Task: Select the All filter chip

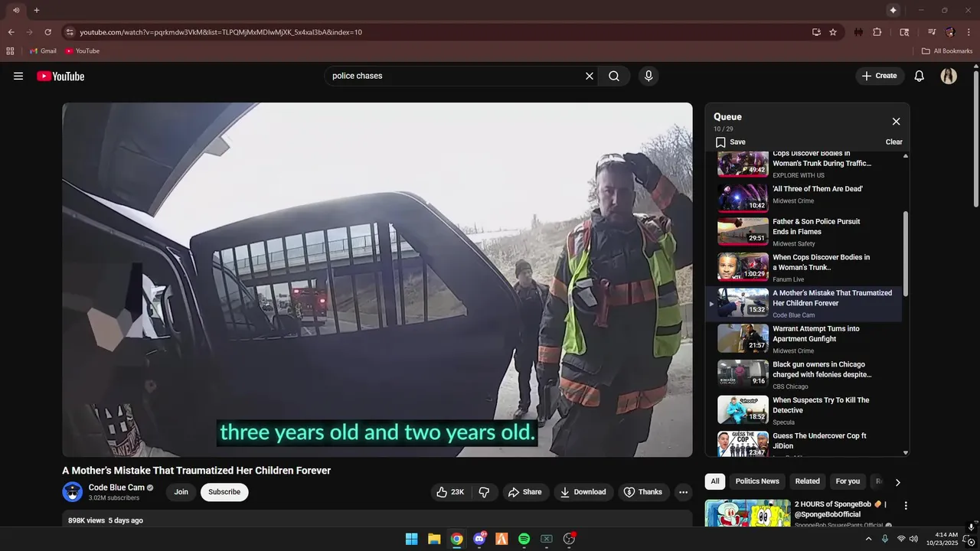Action: [715, 481]
